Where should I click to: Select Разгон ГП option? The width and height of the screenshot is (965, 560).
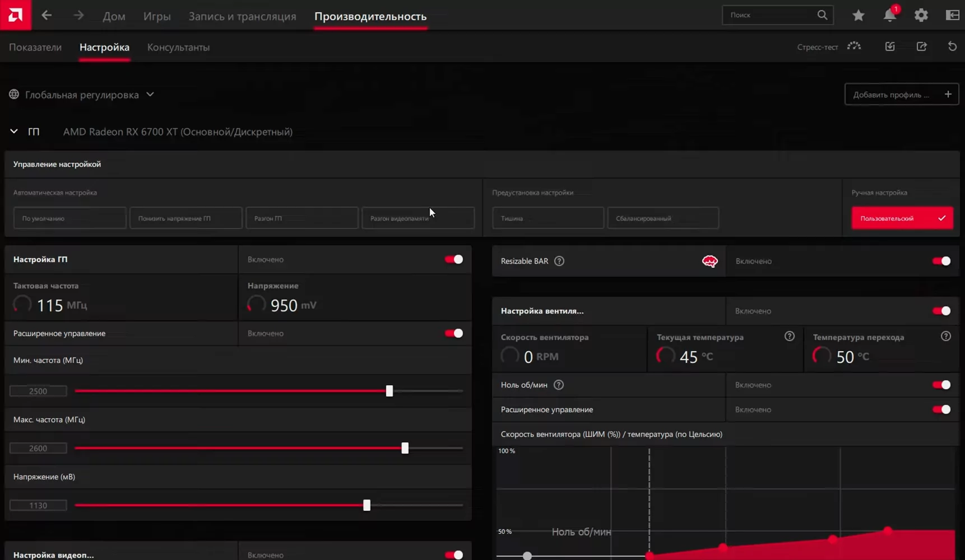(302, 218)
